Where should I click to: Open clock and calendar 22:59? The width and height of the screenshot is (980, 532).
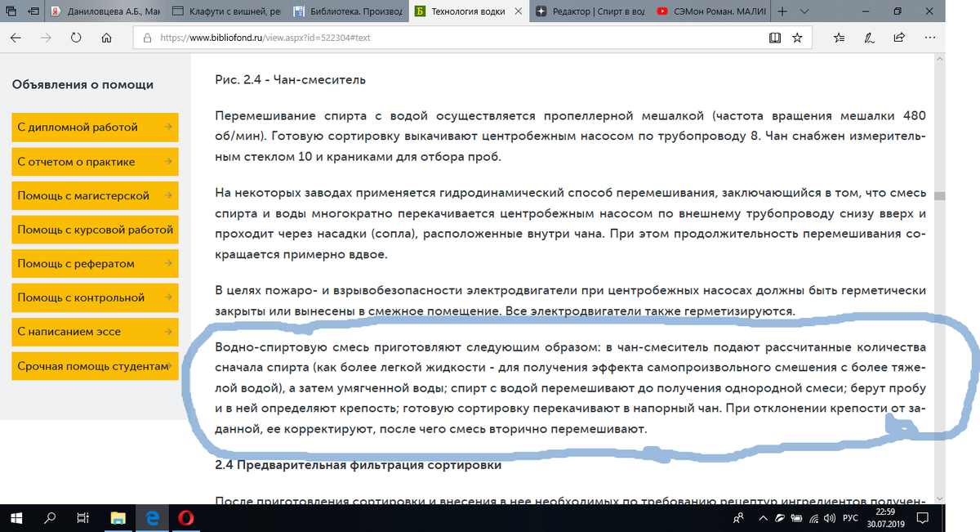tap(887, 517)
